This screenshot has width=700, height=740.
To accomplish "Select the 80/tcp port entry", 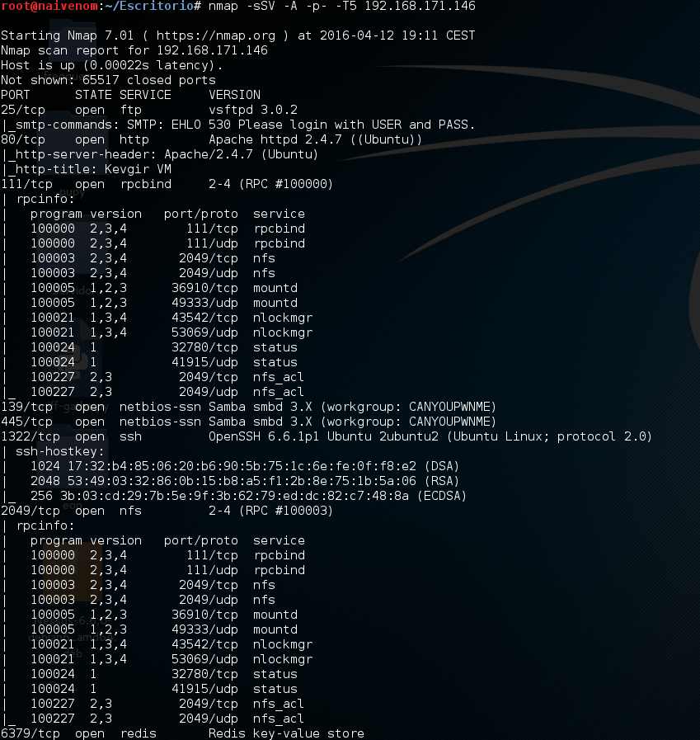I will (x=23, y=139).
